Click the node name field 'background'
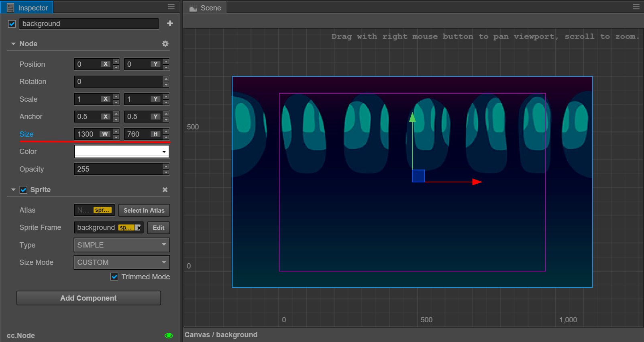 pos(89,24)
